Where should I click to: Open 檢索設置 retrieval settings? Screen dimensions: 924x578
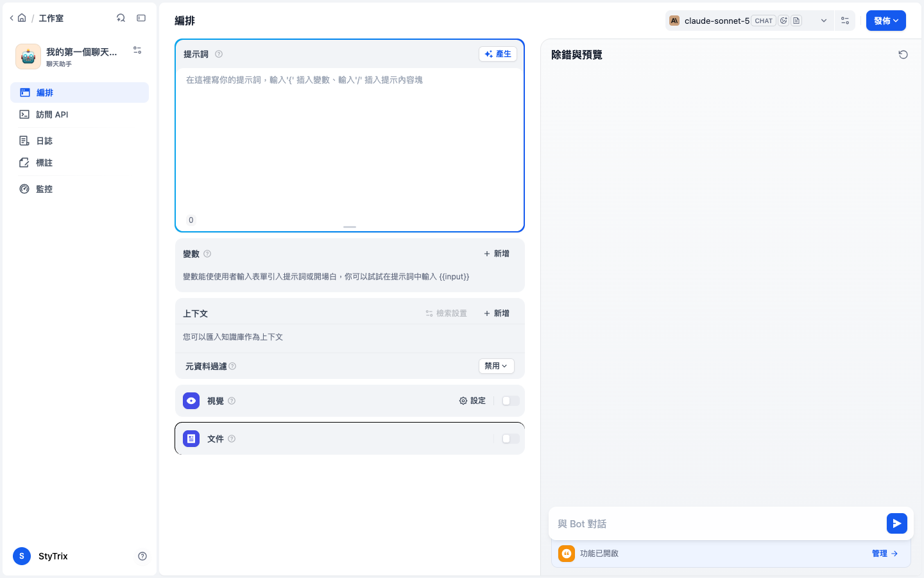pos(446,313)
